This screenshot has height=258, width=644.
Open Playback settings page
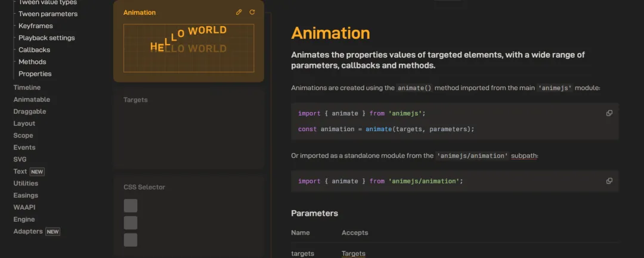tap(47, 38)
